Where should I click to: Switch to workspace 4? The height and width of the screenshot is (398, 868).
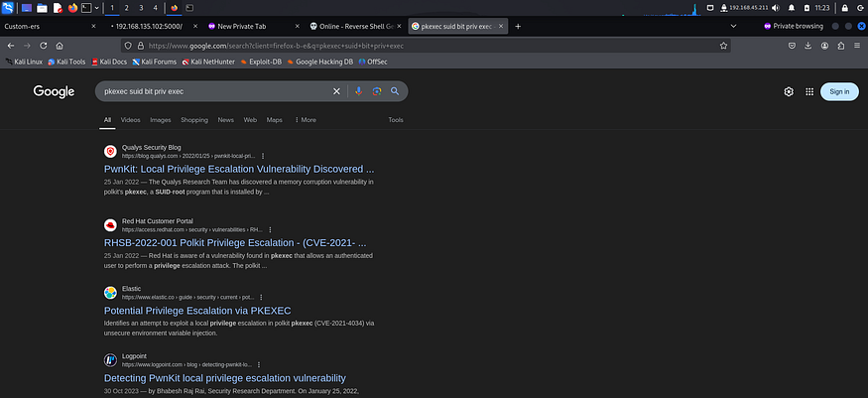(x=155, y=8)
